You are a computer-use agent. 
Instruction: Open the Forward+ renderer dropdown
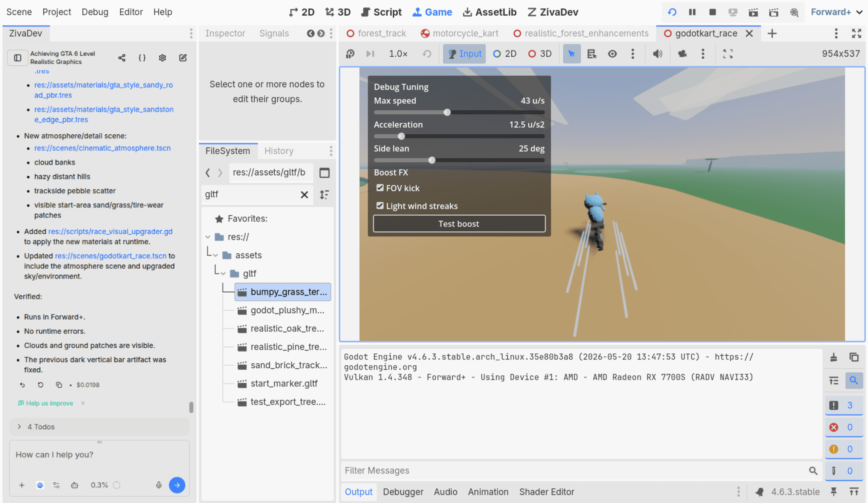pos(836,12)
